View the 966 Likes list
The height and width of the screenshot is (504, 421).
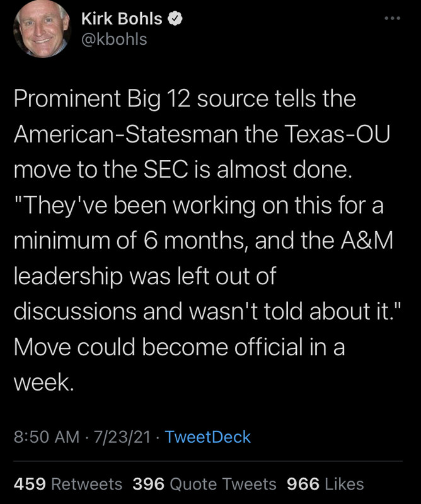click(x=325, y=484)
